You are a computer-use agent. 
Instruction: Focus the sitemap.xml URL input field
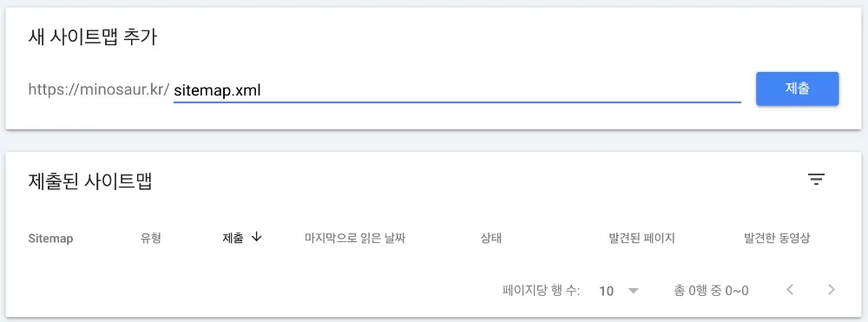457,90
